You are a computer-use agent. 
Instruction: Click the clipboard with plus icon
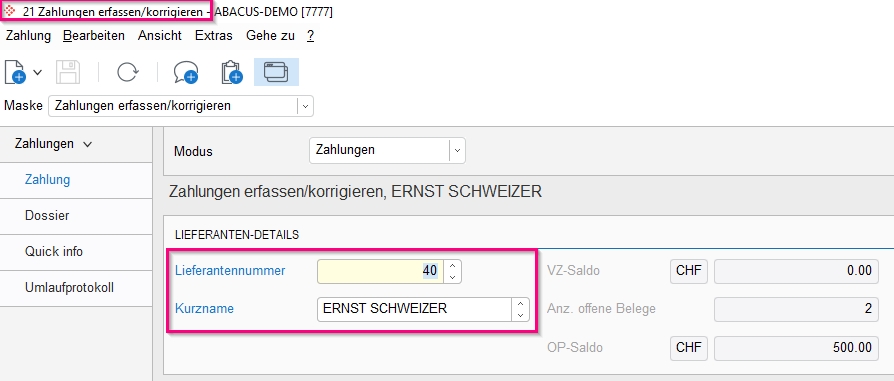pos(231,72)
